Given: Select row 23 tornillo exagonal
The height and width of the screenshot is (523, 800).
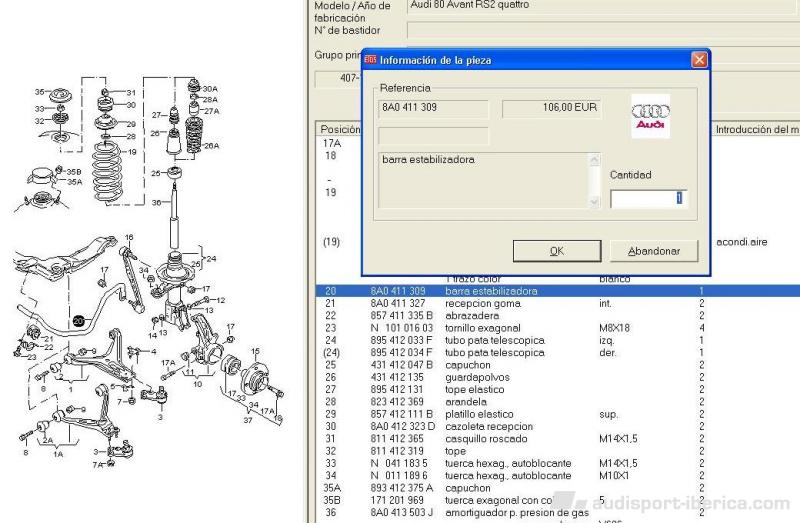Looking at the screenshot, I should pos(558,328).
